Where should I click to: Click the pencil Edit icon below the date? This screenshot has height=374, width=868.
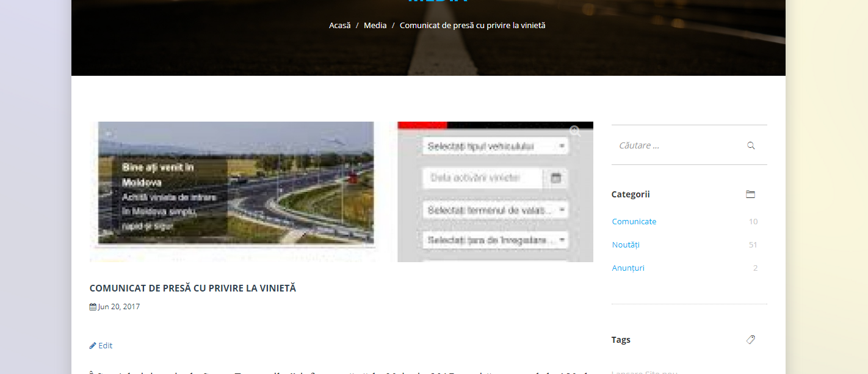click(x=93, y=345)
